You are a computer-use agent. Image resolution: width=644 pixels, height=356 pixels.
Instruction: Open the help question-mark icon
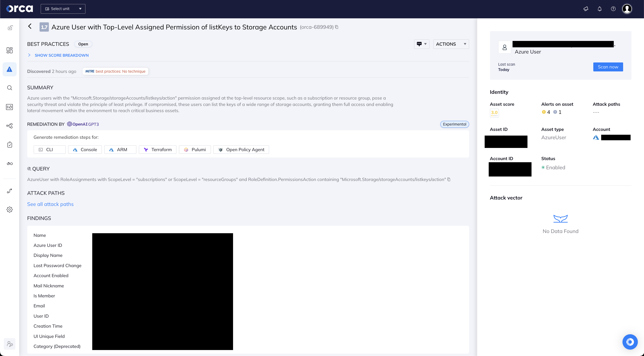(613, 9)
